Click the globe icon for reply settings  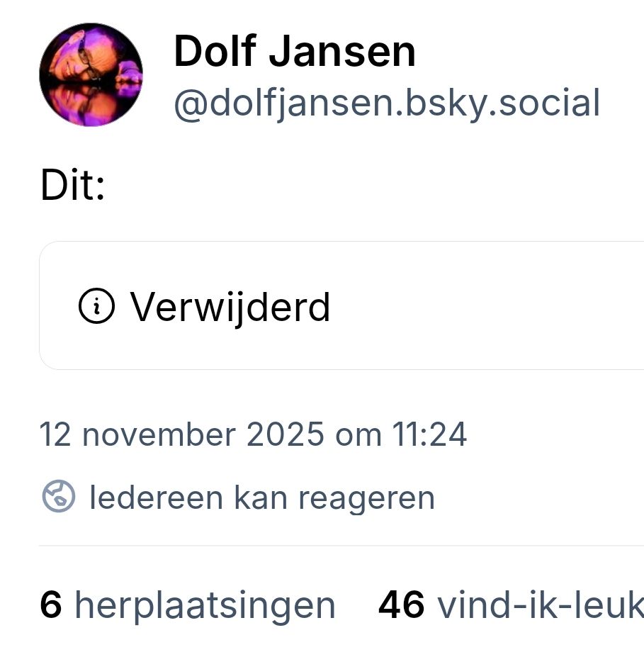click(59, 496)
